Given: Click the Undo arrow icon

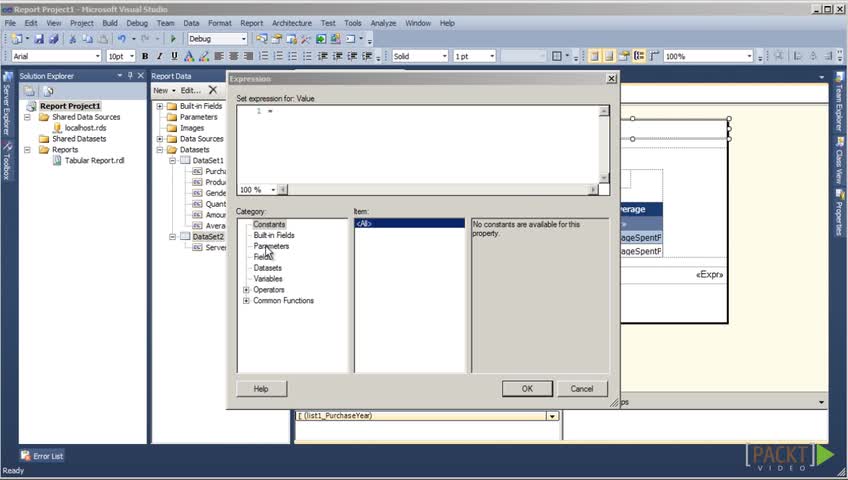Looking at the screenshot, I should click(x=122, y=39).
